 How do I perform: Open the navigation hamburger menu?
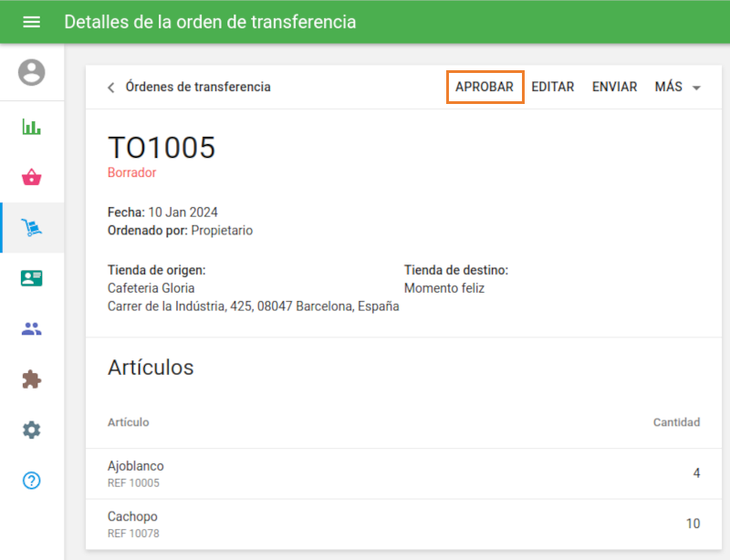pos(32,21)
